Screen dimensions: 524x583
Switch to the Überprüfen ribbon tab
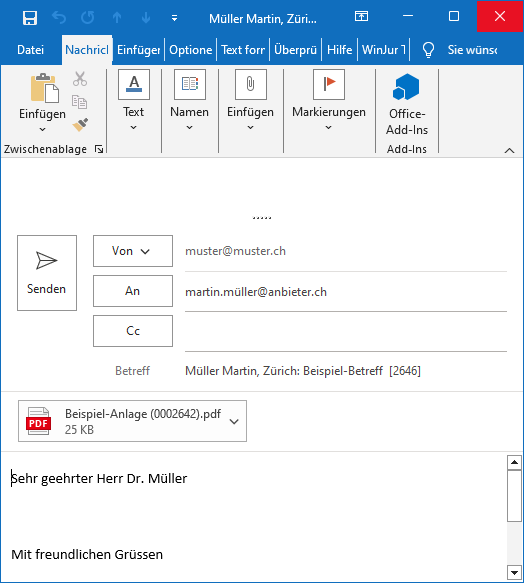295,50
